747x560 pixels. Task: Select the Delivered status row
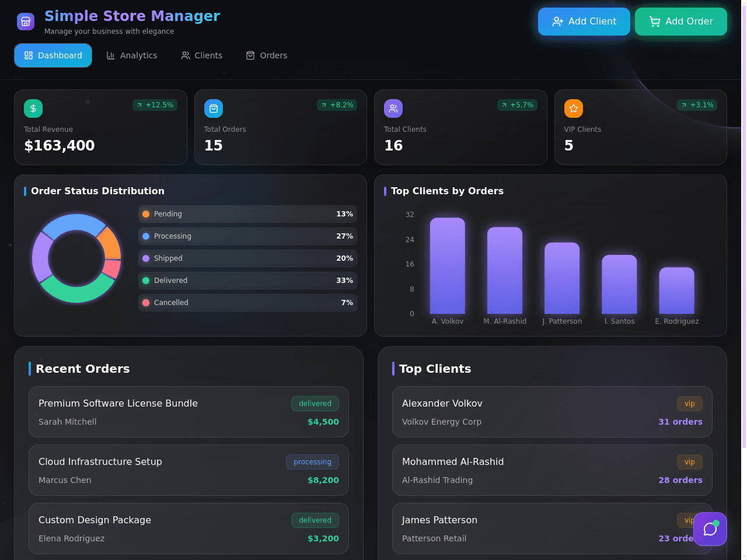pos(247,281)
